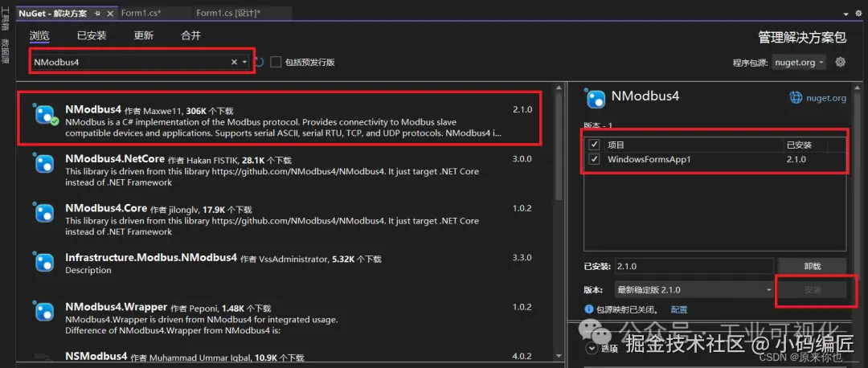Open the document tab list dropdown arrow

coord(845,14)
